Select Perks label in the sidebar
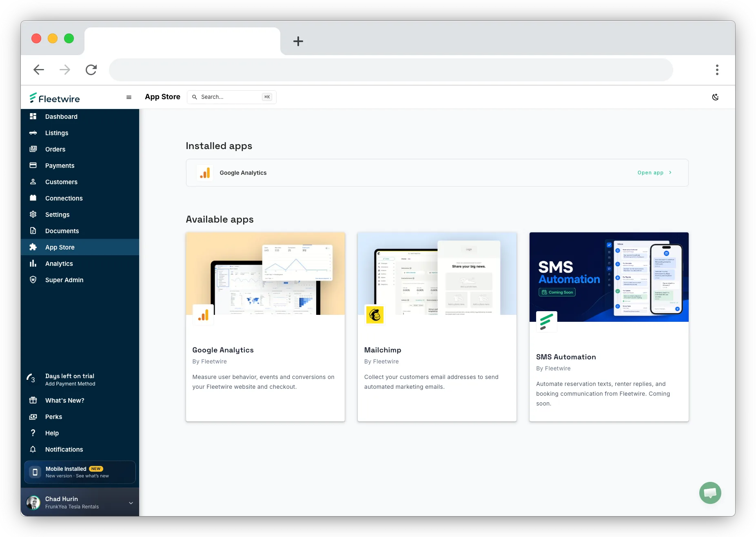This screenshot has width=756, height=537. [54, 417]
